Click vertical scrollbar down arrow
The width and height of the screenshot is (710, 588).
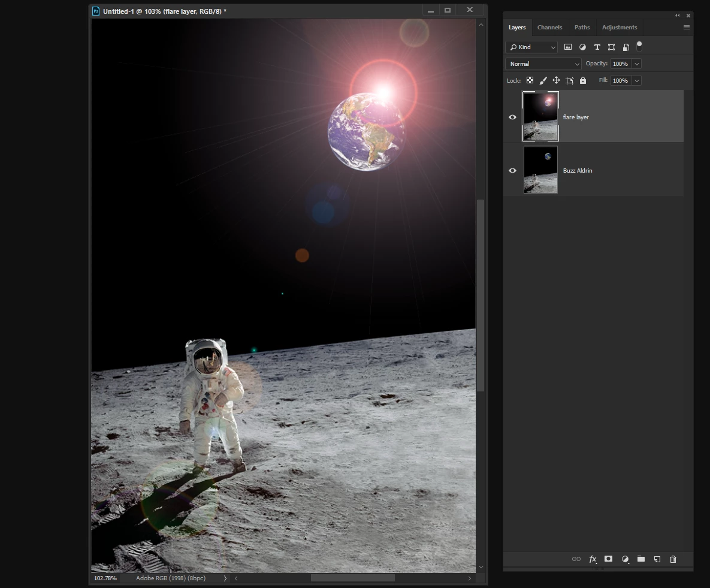[x=481, y=566]
